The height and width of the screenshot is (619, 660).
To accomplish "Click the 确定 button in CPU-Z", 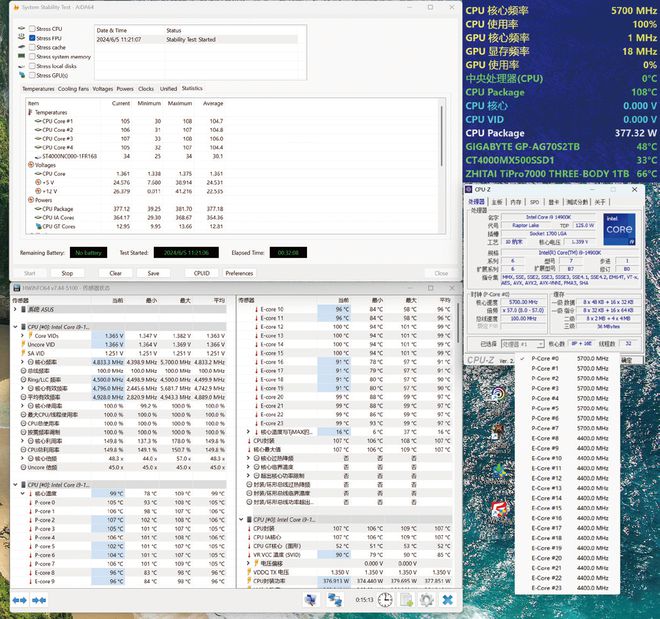I will (x=627, y=360).
